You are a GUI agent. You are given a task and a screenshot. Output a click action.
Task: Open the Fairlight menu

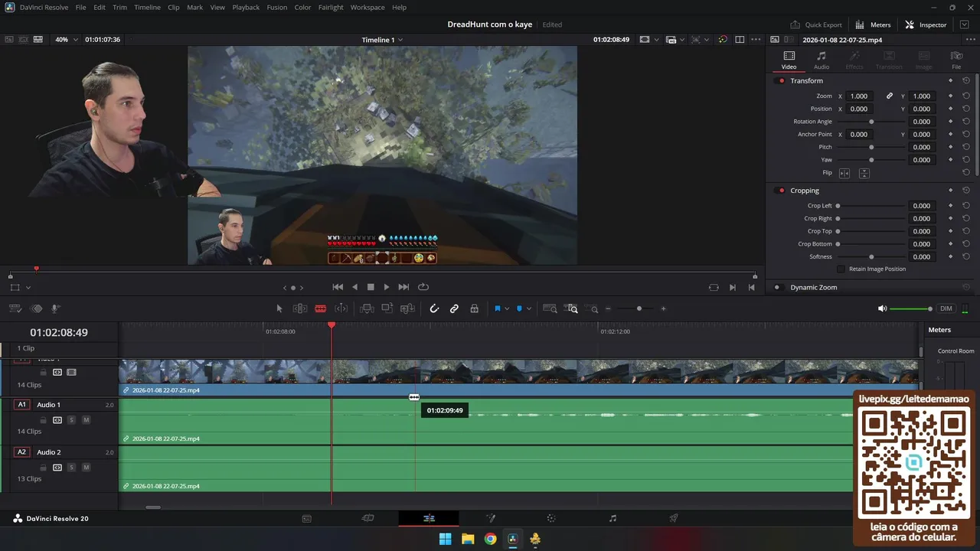pos(331,7)
